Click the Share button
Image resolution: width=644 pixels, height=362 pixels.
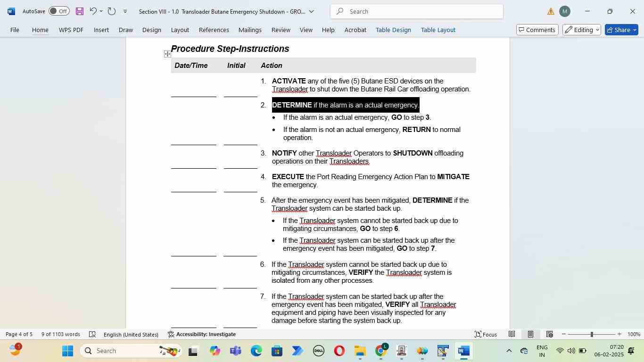pos(621,30)
